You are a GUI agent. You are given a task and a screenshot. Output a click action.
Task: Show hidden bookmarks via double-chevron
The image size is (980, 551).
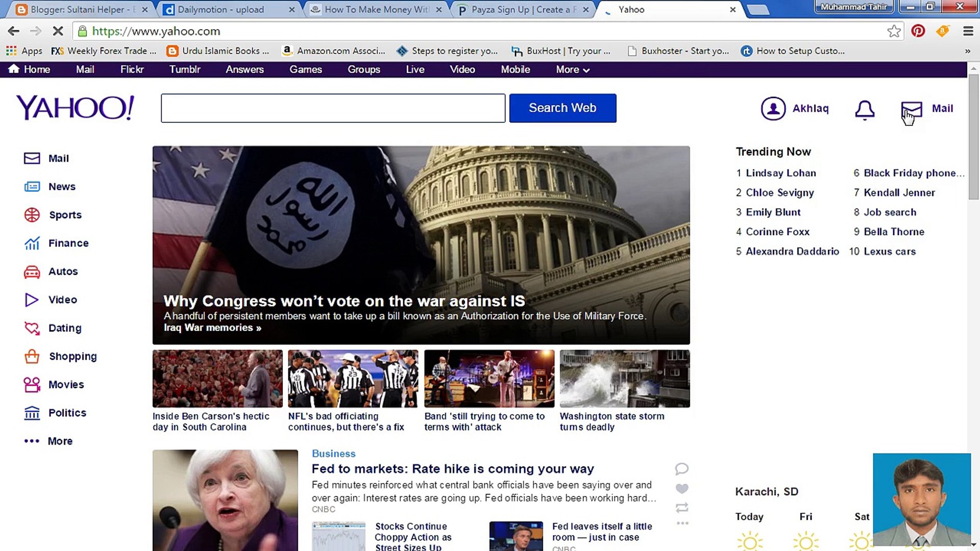pos(967,51)
